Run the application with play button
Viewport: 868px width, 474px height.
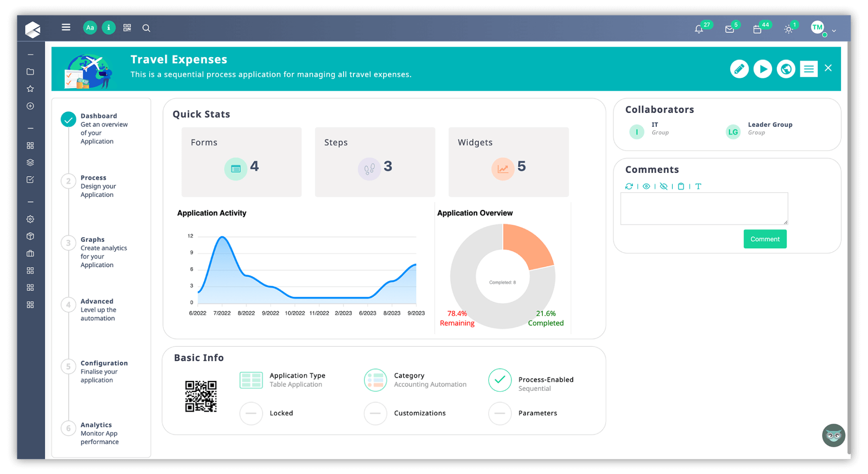point(763,69)
